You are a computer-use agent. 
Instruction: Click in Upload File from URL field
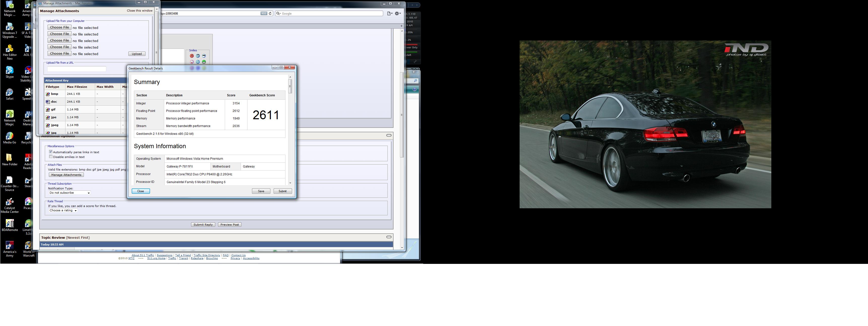(77, 69)
